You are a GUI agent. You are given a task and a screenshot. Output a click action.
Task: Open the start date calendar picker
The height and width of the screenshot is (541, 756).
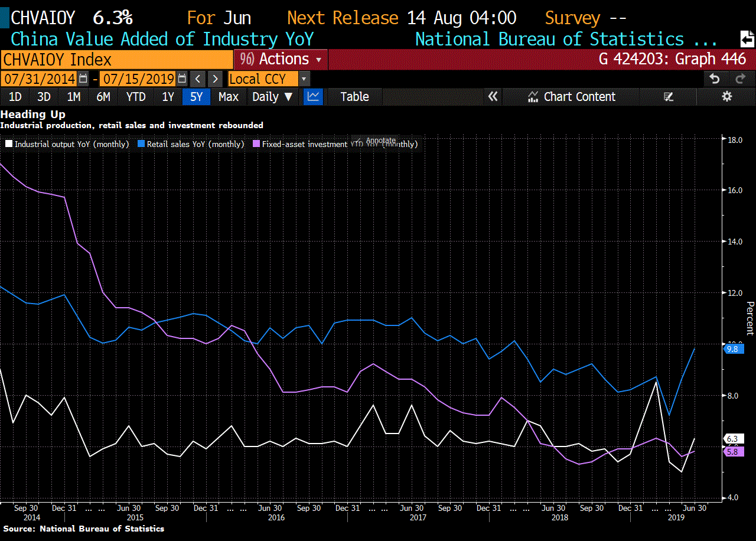tap(83, 79)
